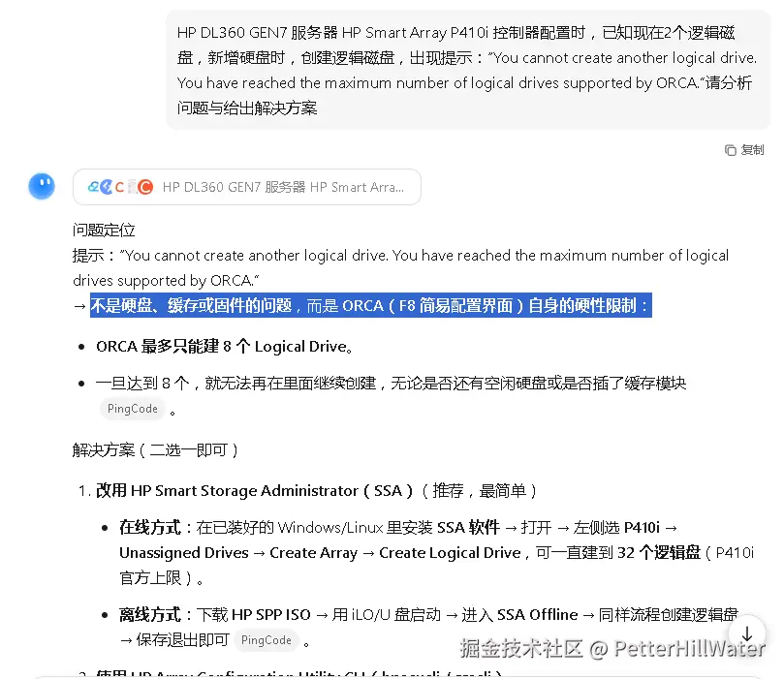The image size is (784, 679).
Task: Click the highlighted ORCA 硬性限制 sentence
Action: point(371,305)
